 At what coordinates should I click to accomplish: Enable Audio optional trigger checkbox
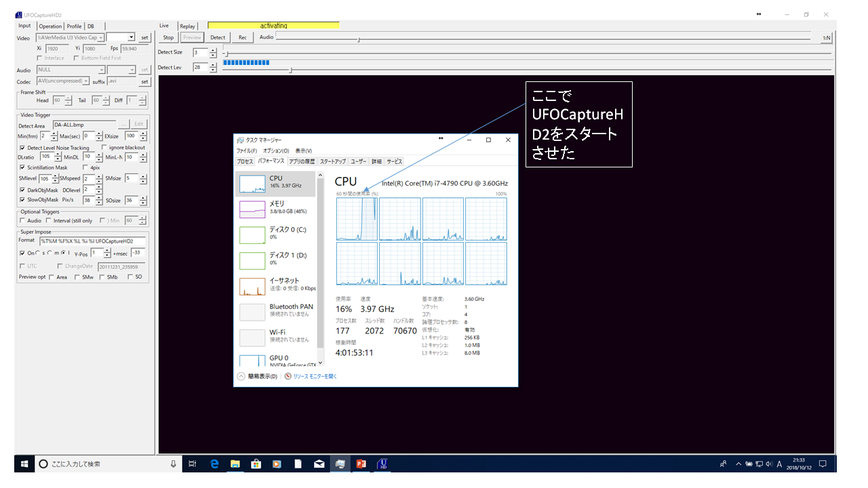[22, 220]
